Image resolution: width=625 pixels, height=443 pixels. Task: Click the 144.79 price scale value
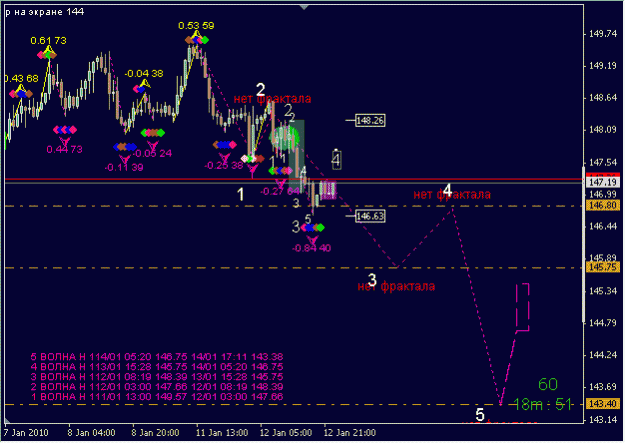coord(603,323)
